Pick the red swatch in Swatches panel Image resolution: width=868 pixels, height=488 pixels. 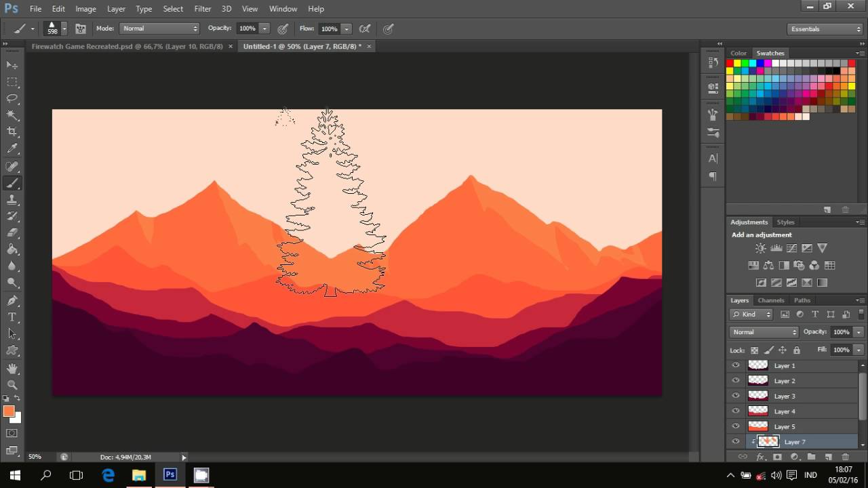730,63
